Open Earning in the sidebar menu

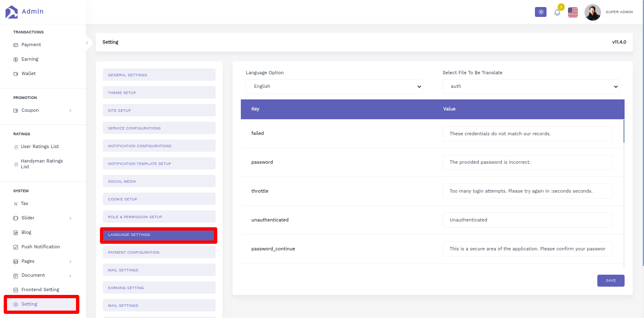[30, 59]
